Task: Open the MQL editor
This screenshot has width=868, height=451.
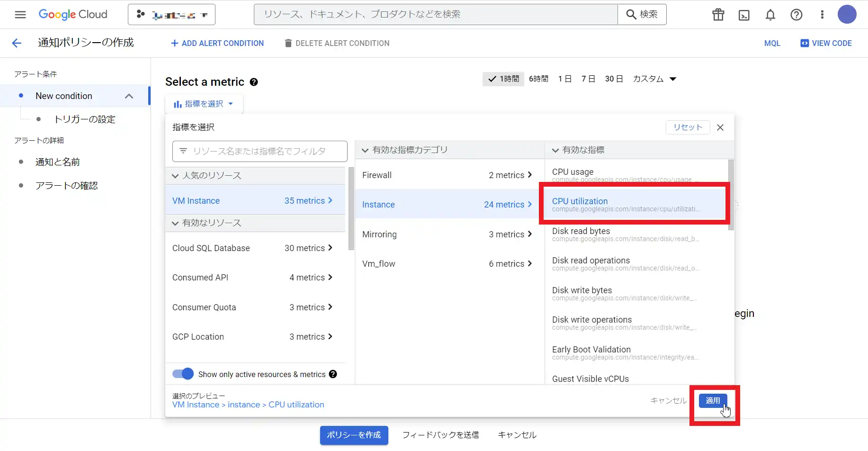Action: pos(772,43)
